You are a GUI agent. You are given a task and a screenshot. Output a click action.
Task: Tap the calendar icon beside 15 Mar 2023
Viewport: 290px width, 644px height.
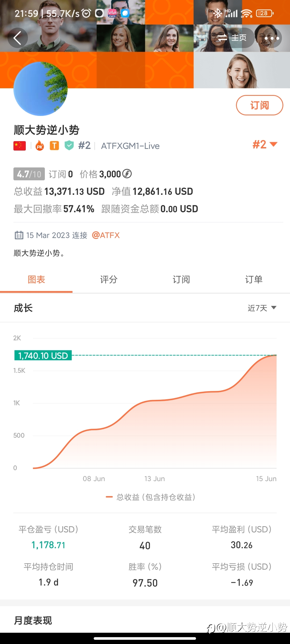coord(19,235)
